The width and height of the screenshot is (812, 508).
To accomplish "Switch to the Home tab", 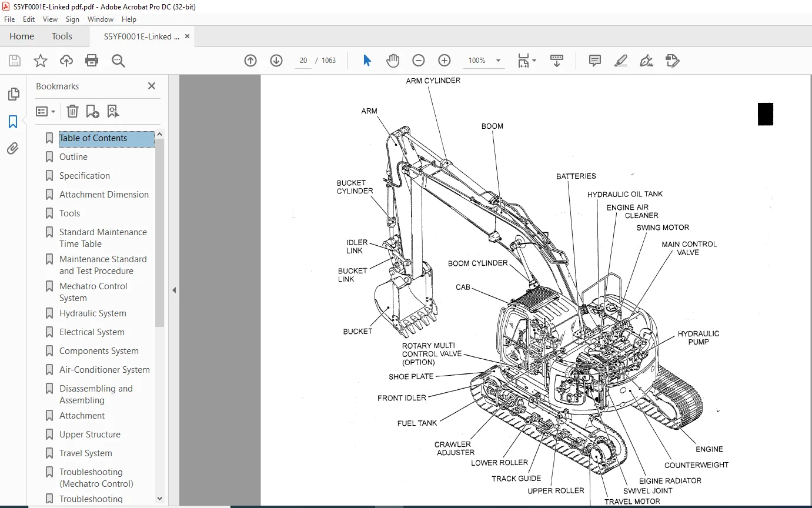I will 22,36.
